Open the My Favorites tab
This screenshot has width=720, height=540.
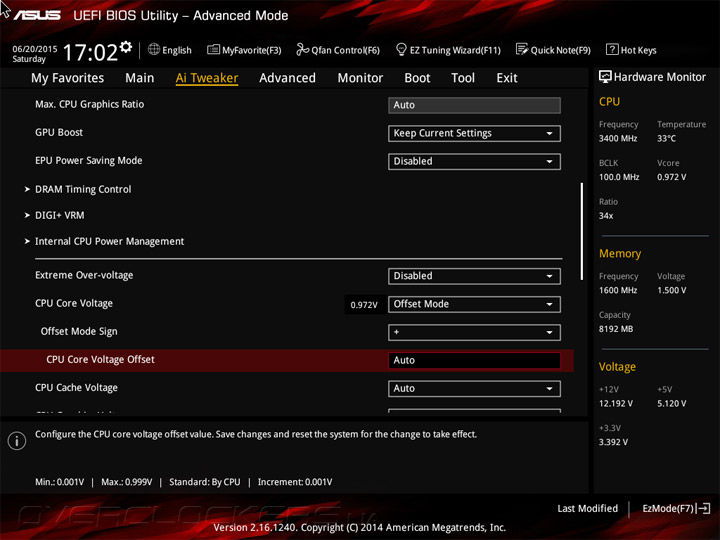click(x=68, y=78)
